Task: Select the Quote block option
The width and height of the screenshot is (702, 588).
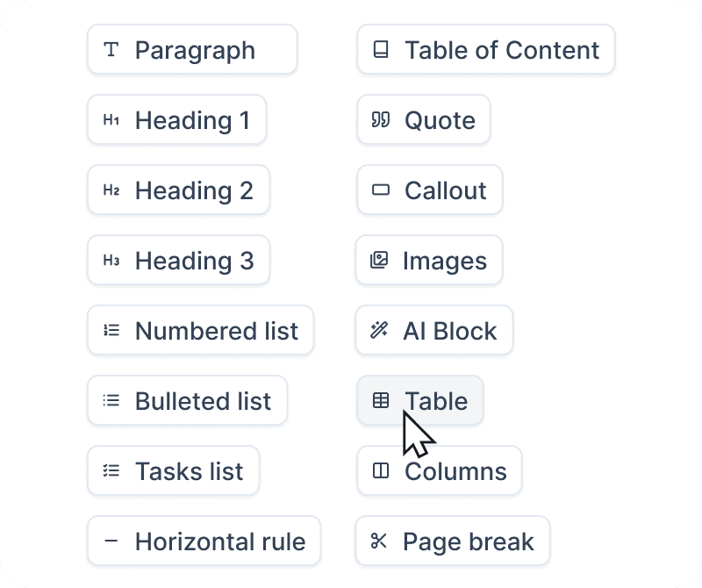Action: click(x=424, y=119)
